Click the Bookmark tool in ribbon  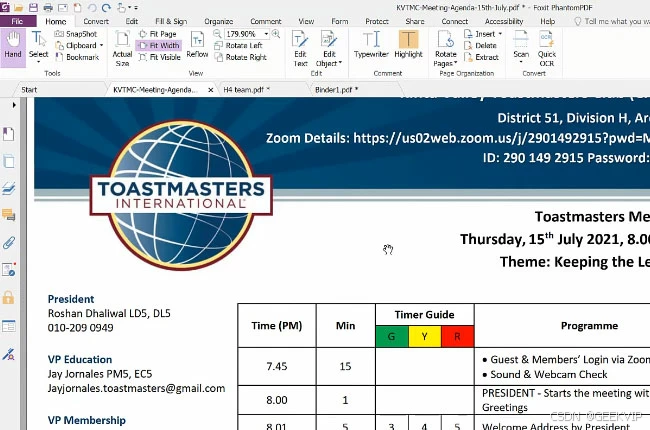pos(78,57)
